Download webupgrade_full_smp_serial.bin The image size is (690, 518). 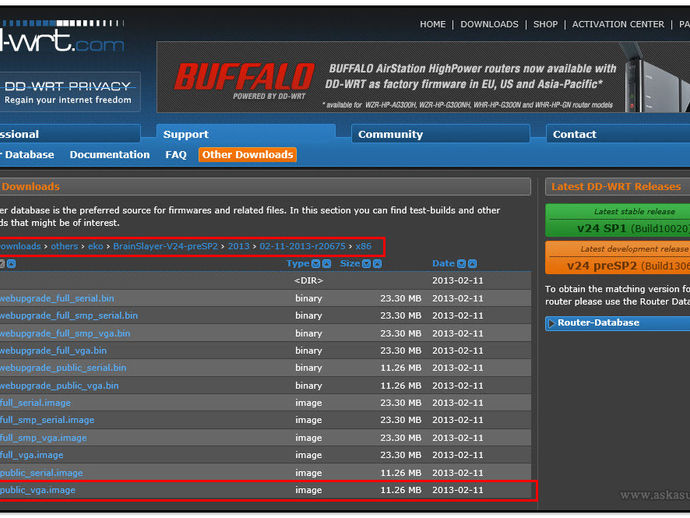coord(69,316)
